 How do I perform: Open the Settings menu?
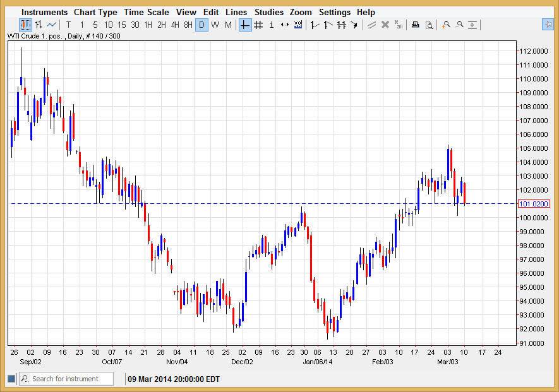pyautogui.click(x=334, y=12)
